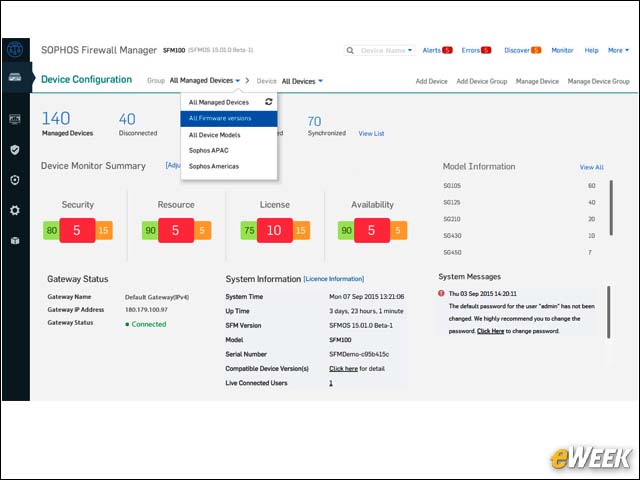640x480 pixels.
Task: Click the Availability green 90 status box
Action: click(346, 230)
